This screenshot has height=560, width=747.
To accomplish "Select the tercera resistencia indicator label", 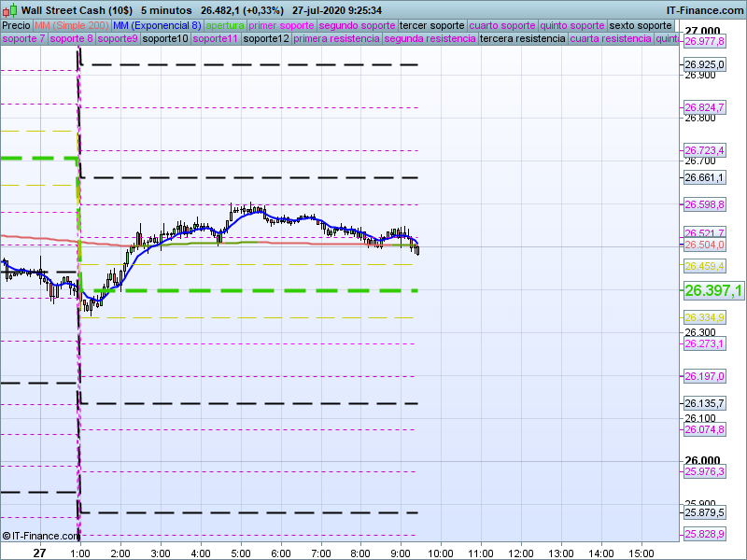I will tap(522, 39).
